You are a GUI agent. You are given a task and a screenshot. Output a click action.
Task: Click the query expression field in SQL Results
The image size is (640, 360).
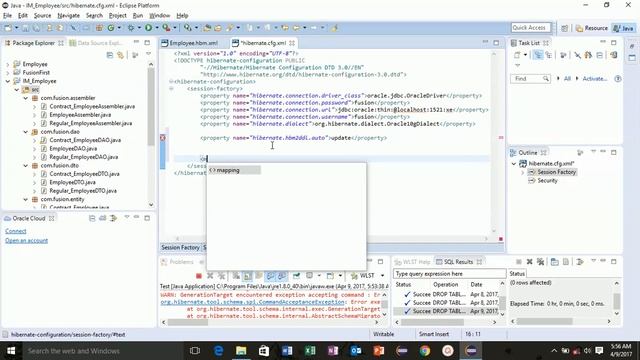coord(450,274)
